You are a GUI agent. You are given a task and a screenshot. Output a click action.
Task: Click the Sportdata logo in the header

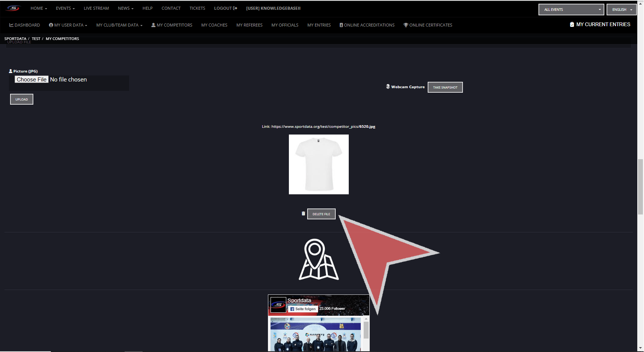13,8
